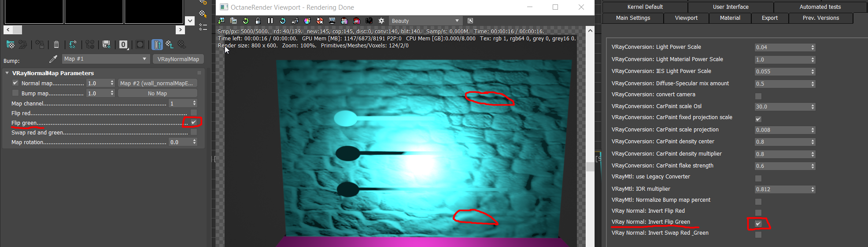Click the camera icon in Octane toolbar
868x247 pixels.
[369, 21]
